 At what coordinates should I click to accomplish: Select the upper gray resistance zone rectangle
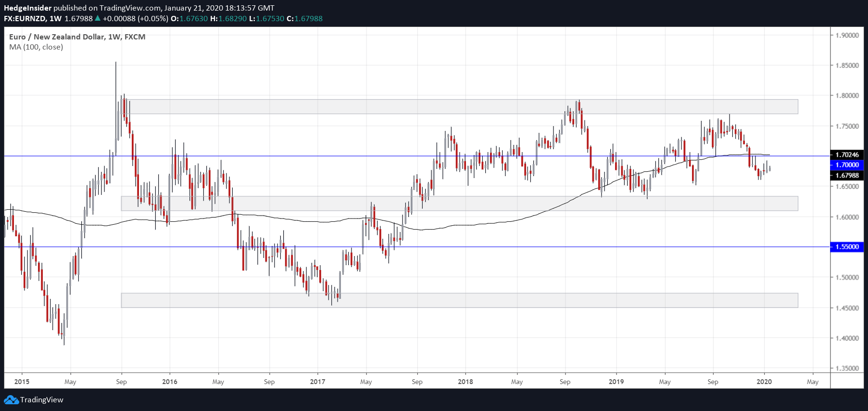[x=460, y=107]
